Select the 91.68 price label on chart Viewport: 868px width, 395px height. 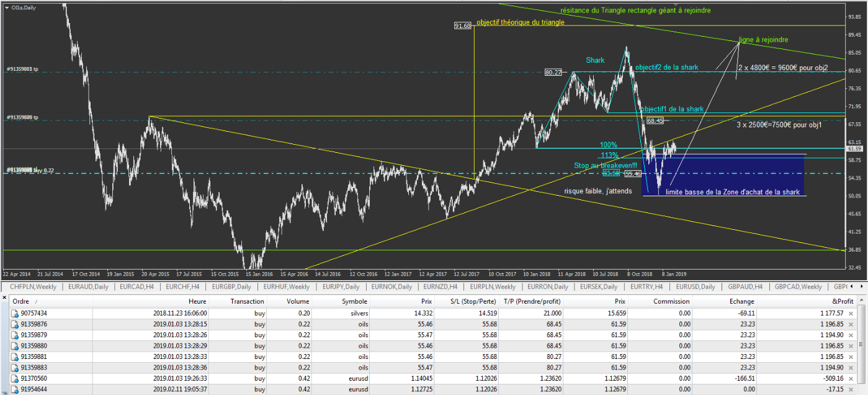point(463,26)
